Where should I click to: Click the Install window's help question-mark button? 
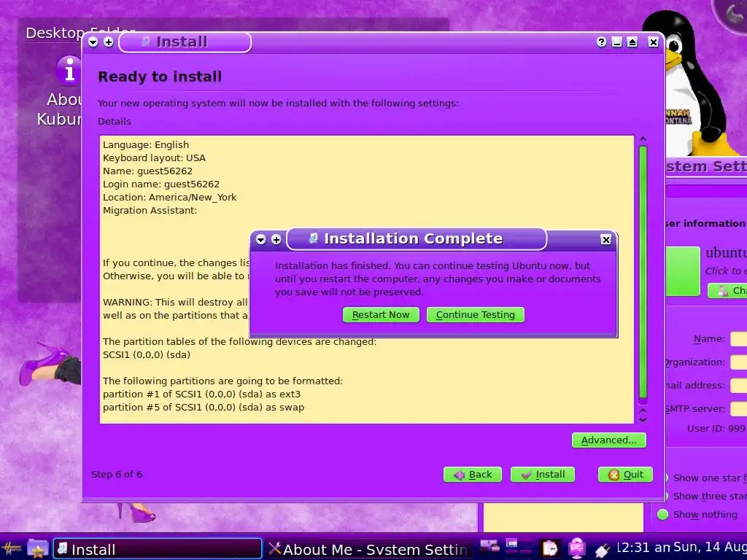click(x=601, y=42)
